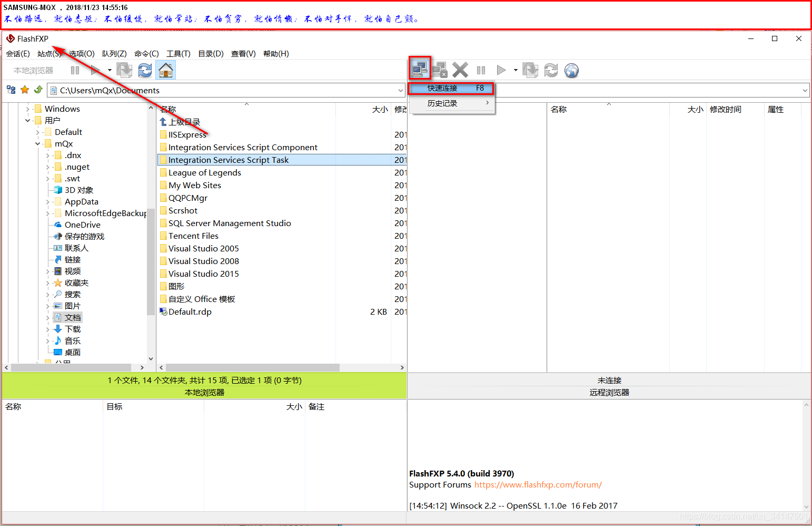
Task: Open the flashfxp.com forum link
Action: pos(538,484)
